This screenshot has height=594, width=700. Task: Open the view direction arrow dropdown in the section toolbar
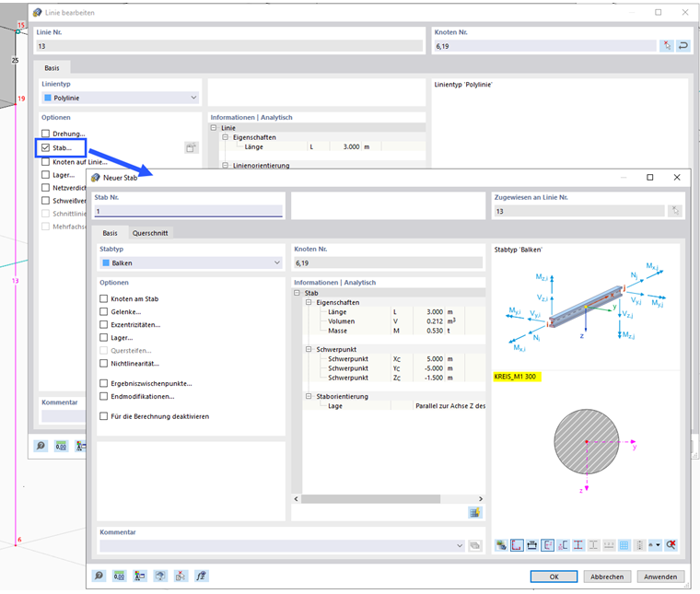click(655, 545)
